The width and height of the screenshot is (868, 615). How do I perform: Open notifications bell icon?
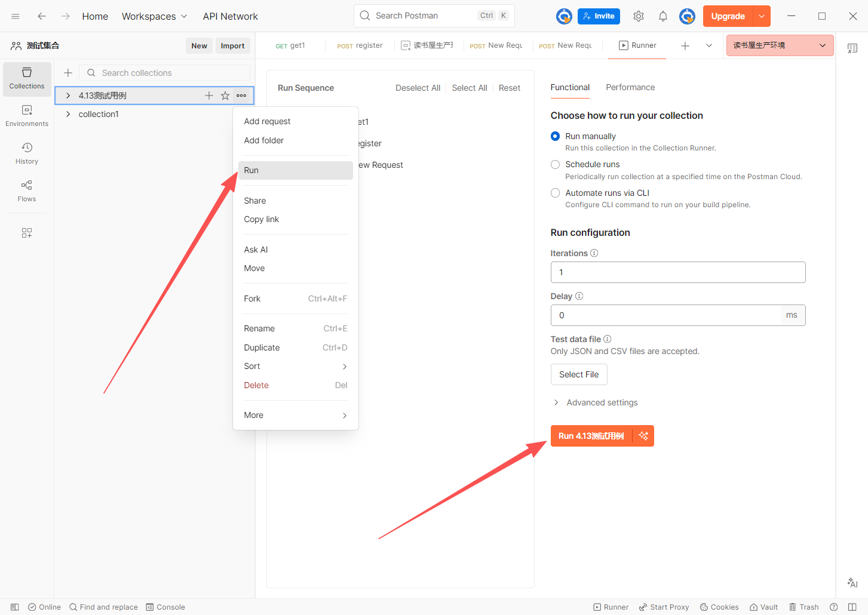(x=663, y=16)
